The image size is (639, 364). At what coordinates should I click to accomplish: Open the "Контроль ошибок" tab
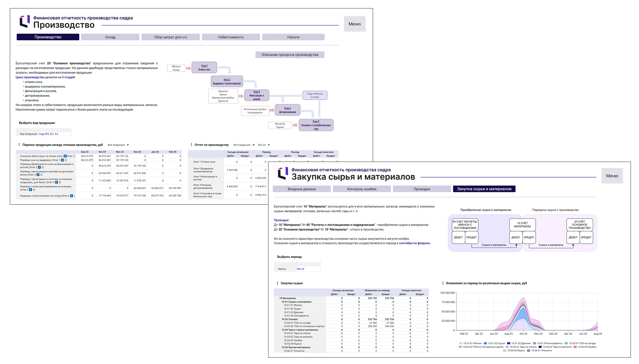click(362, 189)
